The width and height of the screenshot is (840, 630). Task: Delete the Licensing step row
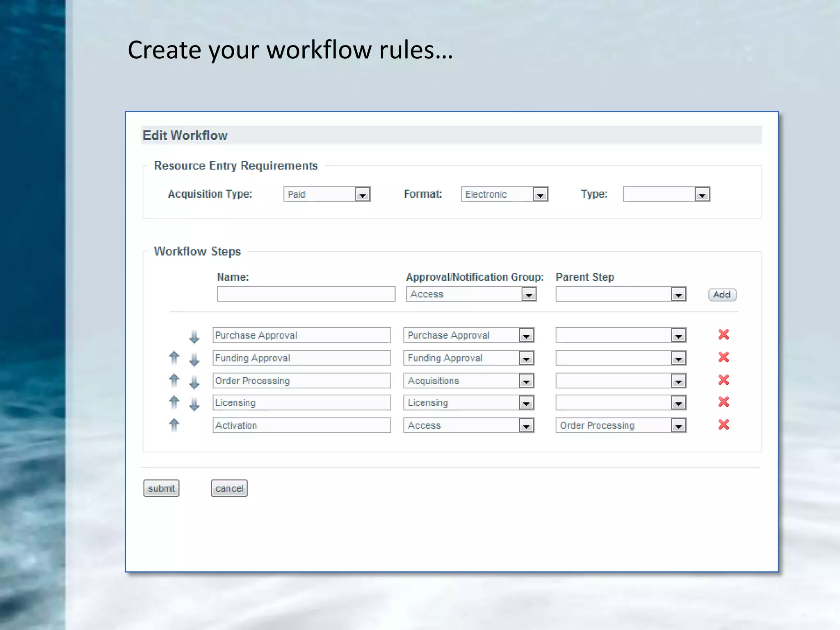pyautogui.click(x=724, y=402)
